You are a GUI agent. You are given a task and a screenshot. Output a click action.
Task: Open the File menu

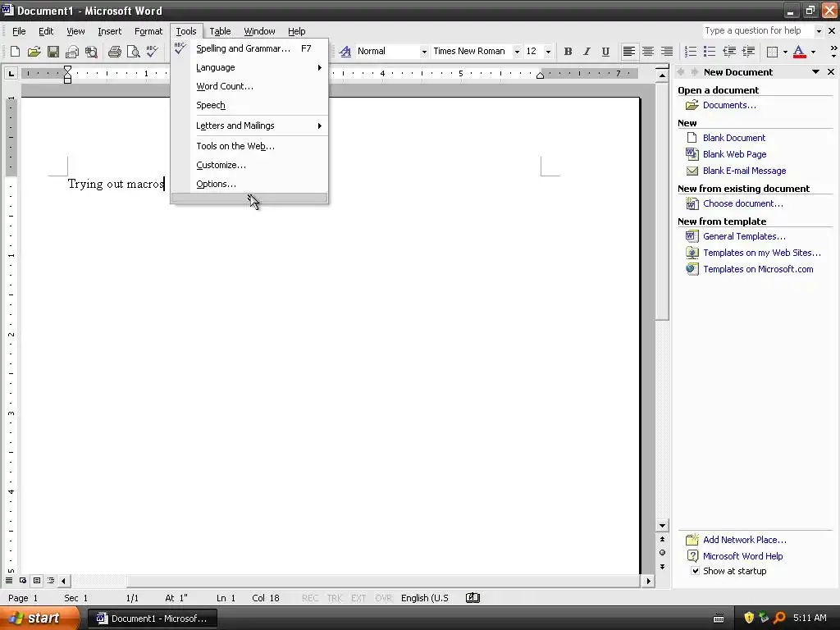click(19, 31)
